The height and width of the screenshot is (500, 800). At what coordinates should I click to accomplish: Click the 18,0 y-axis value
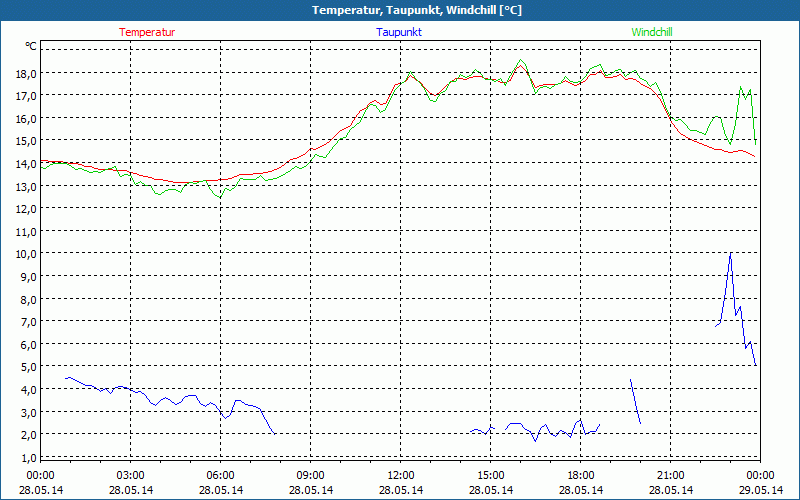(26, 73)
